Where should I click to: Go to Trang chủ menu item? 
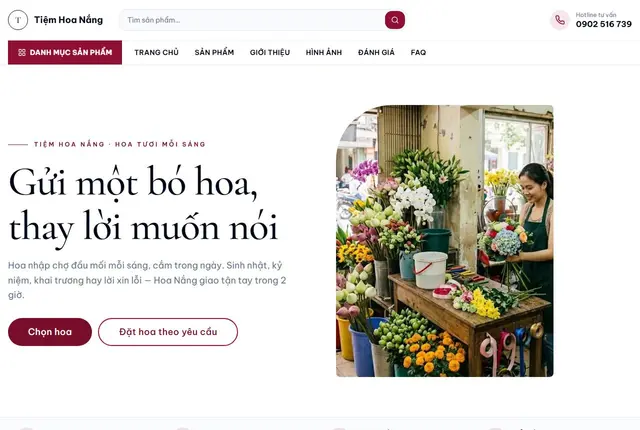[156, 53]
